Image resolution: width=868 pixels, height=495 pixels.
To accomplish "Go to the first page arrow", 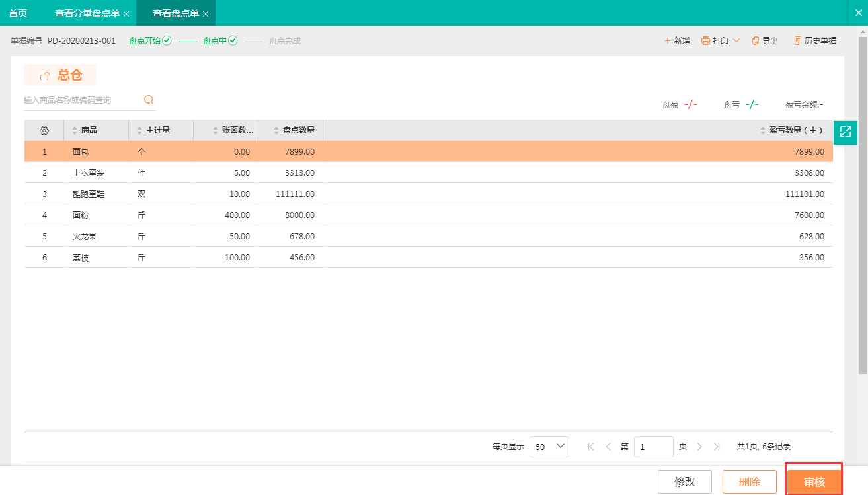I will tap(591, 447).
